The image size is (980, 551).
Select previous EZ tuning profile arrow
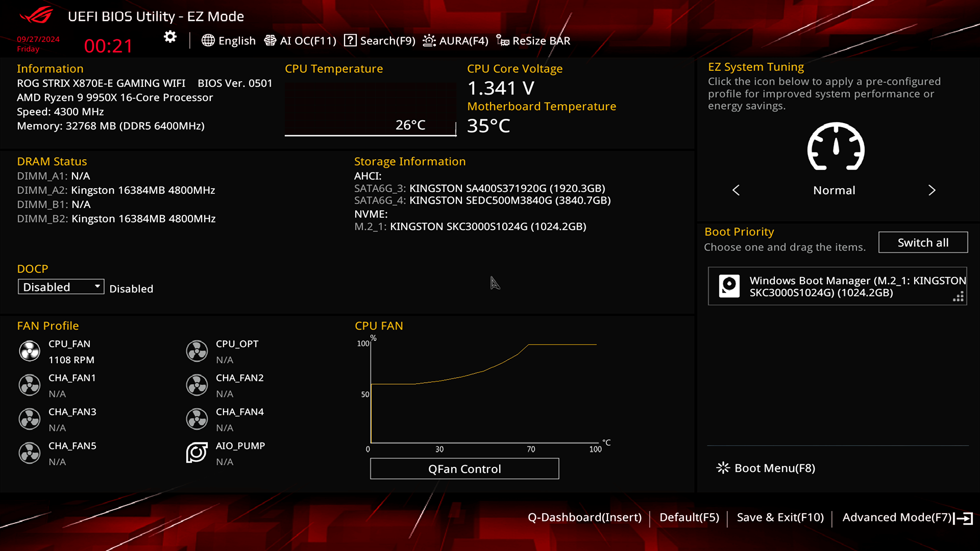coord(736,190)
